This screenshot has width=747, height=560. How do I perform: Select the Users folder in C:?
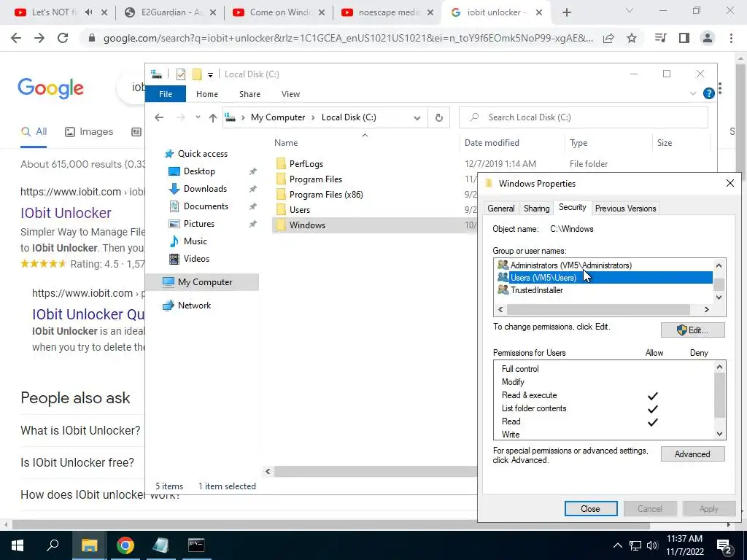click(299, 210)
